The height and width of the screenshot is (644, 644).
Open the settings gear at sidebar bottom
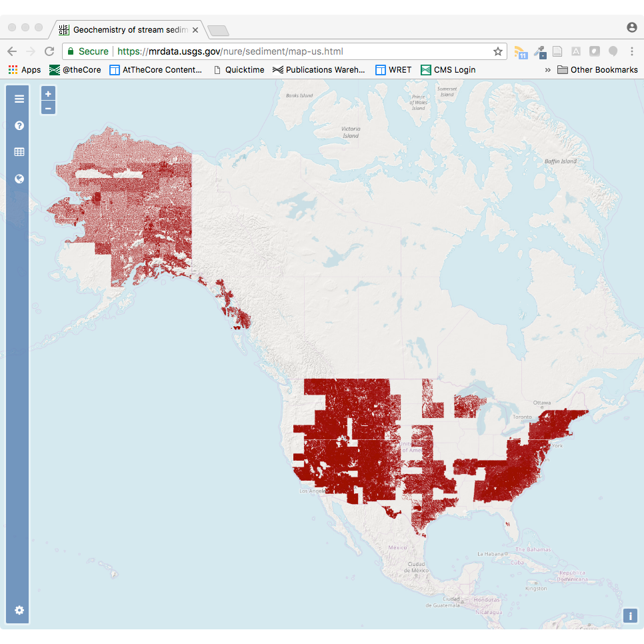[19, 610]
